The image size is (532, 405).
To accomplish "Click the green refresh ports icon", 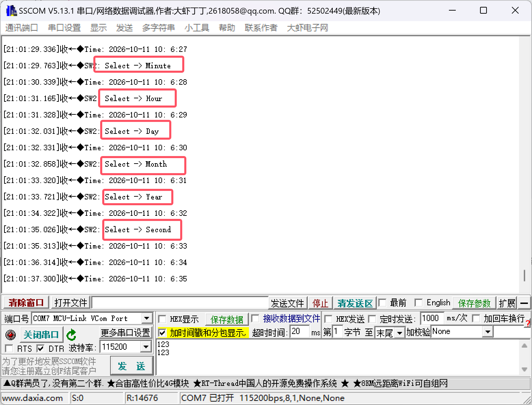I will pyautogui.click(x=71, y=335).
